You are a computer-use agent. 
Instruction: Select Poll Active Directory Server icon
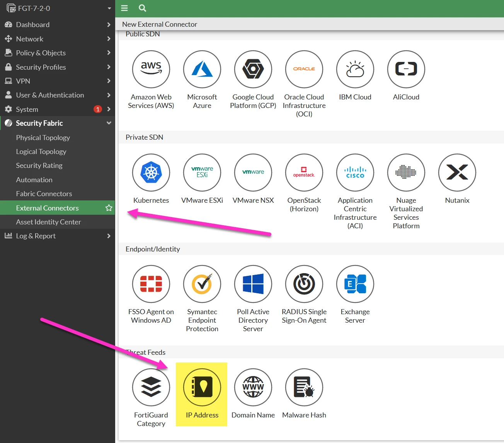coord(253,284)
